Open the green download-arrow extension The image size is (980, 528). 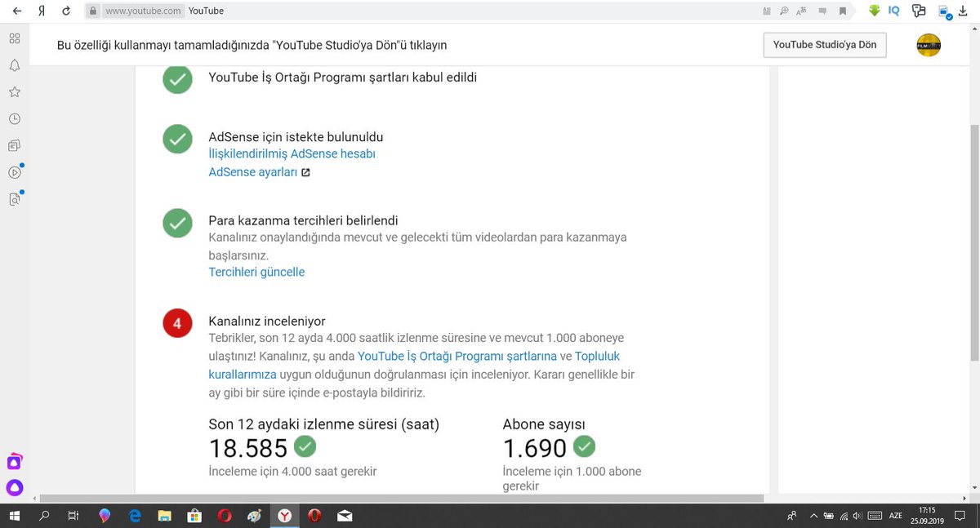874,11
